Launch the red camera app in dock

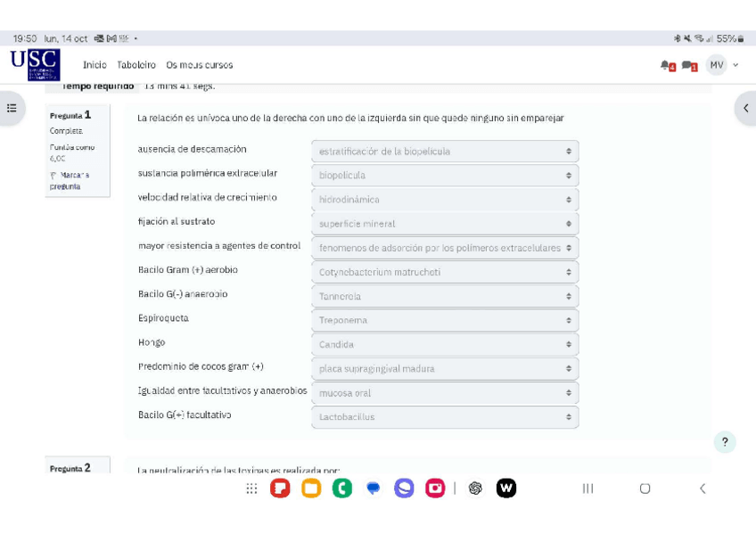[x=435, y=489]
